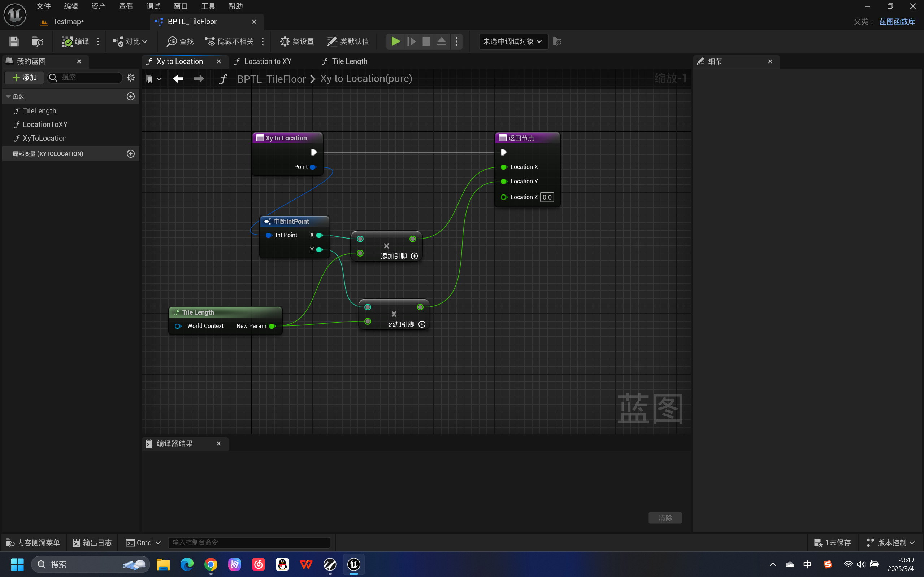Image resolution: width=924 pixels, height=577 pixels.
Task: Close the 细节 details panel
Action: (770, 61)
